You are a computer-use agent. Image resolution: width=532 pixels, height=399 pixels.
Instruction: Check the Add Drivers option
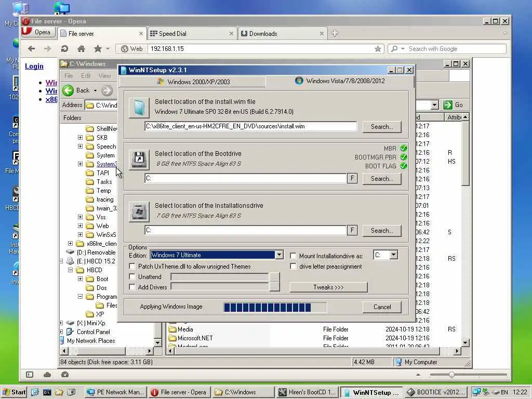(x=132, y=287)
